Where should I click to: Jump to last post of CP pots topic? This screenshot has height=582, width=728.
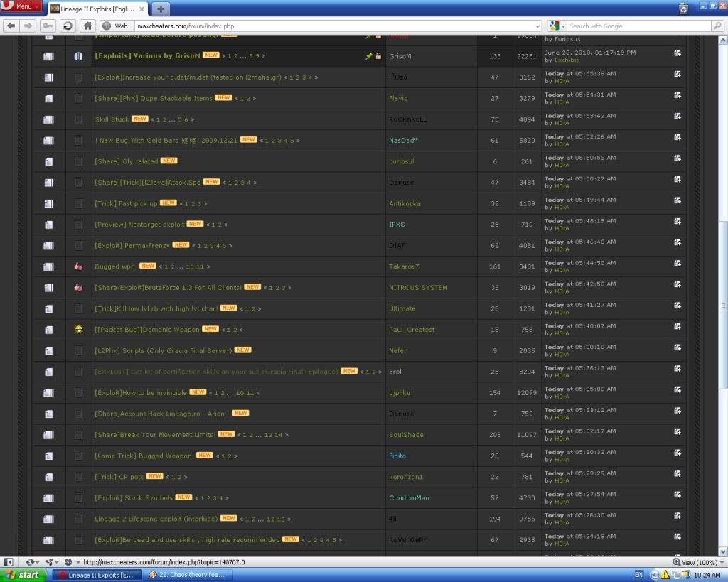(x=678, y=474)
